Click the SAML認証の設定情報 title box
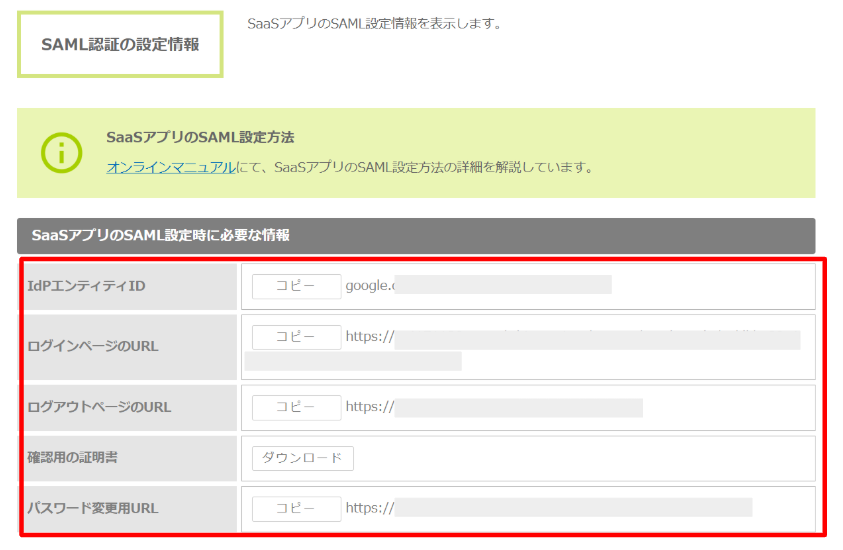843x550 pixels. pyautogui.click(x=120, y=45)
